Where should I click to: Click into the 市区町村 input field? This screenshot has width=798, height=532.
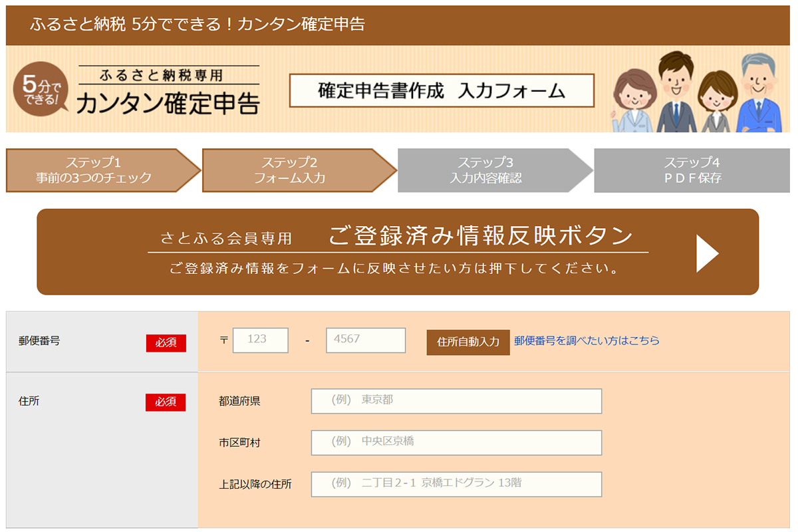(456, 442)
